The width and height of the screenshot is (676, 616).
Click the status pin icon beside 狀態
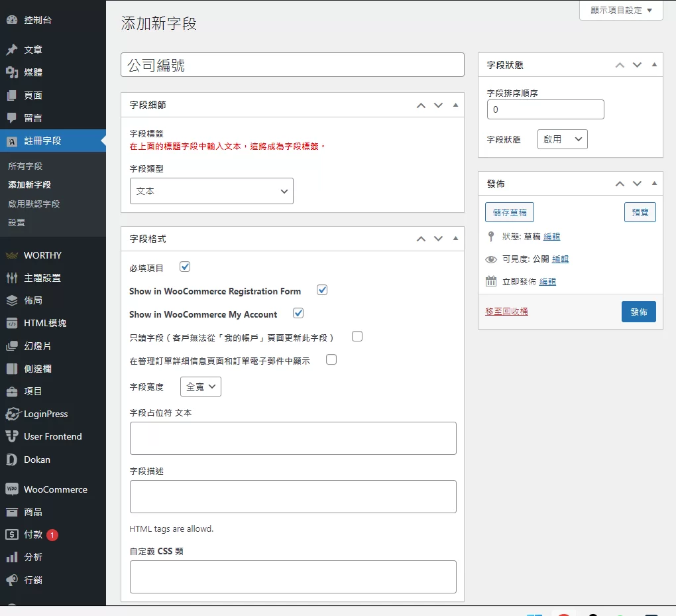coord(490,237)
